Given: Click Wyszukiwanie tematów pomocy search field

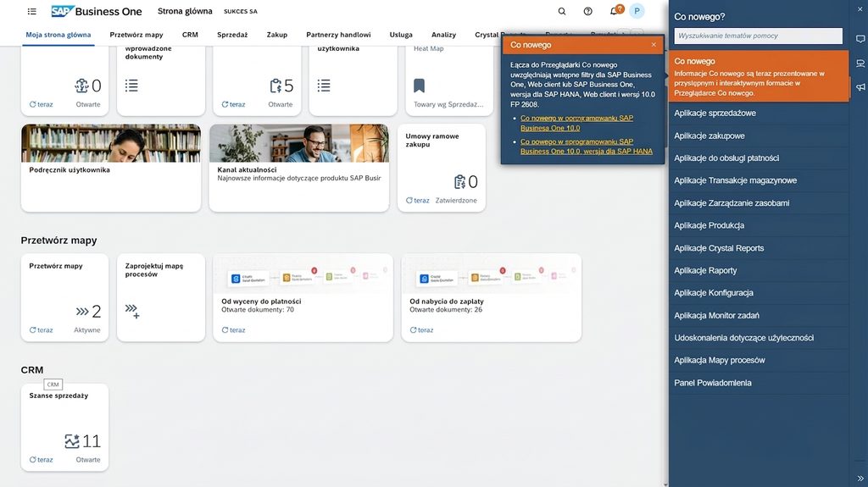Looking at the screenshot, I should [758, 36].
